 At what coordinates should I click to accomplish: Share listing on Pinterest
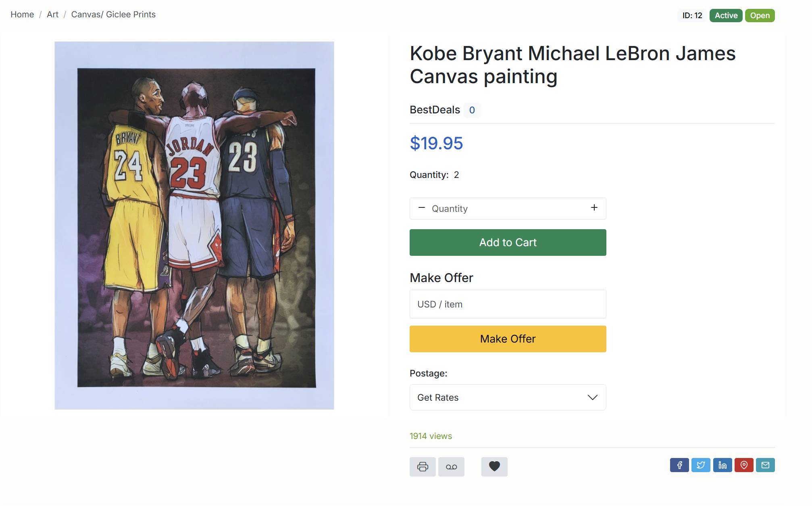click(744, 465)
